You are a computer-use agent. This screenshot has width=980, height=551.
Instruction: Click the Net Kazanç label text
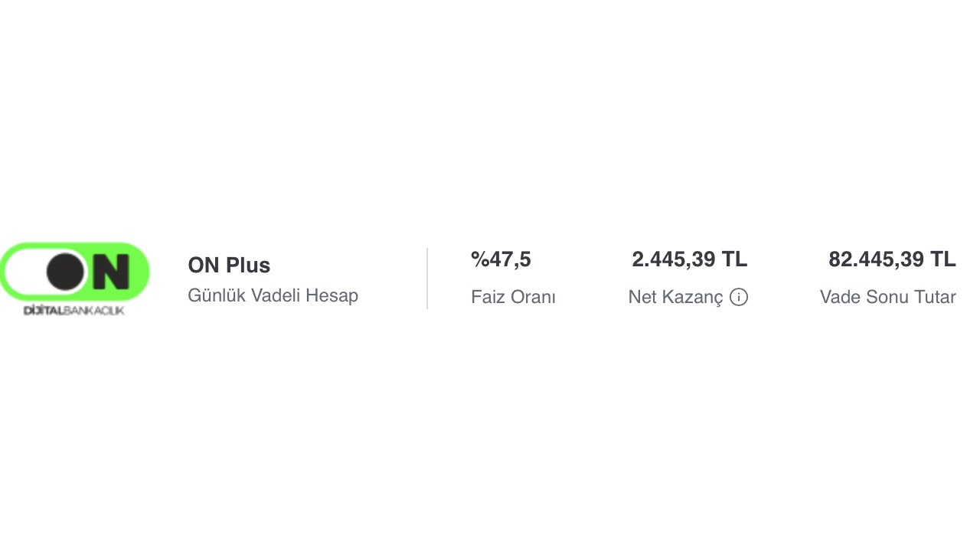[x=675, y=297]
